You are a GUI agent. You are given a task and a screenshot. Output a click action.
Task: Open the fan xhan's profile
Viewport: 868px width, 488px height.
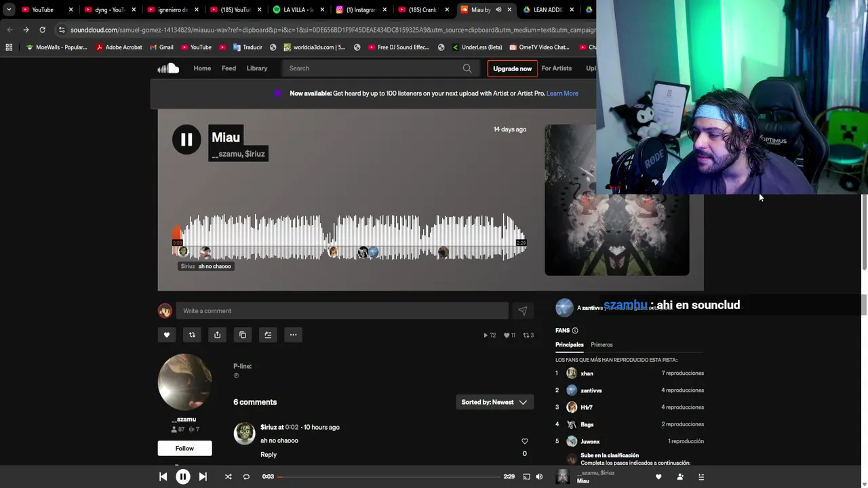coord(587,373)
